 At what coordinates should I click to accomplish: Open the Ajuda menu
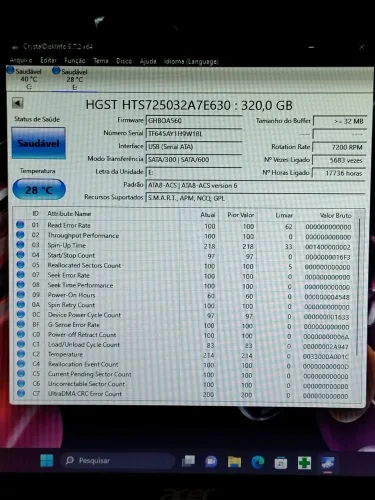click(148, 62)
